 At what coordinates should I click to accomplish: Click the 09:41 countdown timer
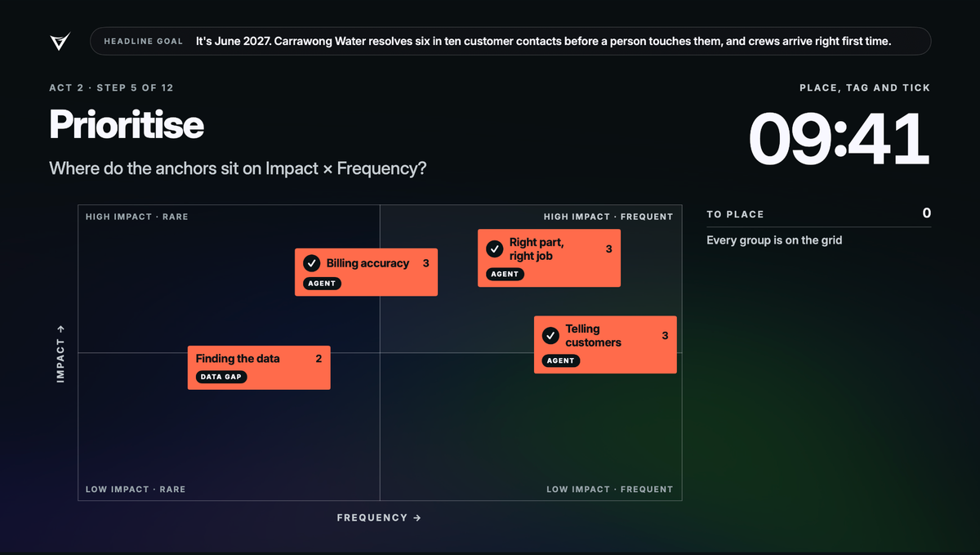[840, 137]
